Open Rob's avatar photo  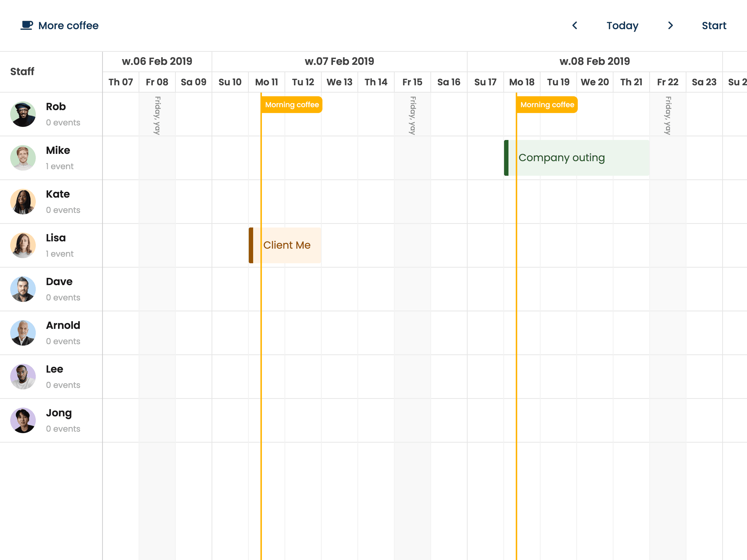tap(23, 114)
